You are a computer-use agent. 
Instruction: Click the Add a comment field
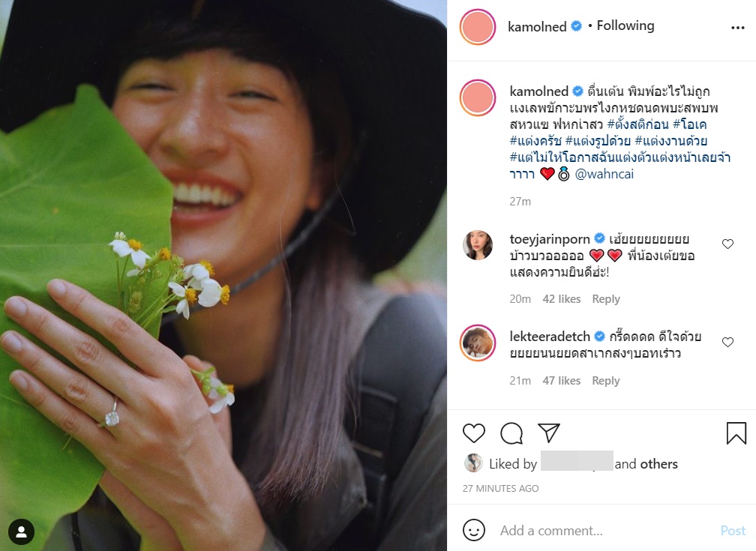tap(600, 531)
